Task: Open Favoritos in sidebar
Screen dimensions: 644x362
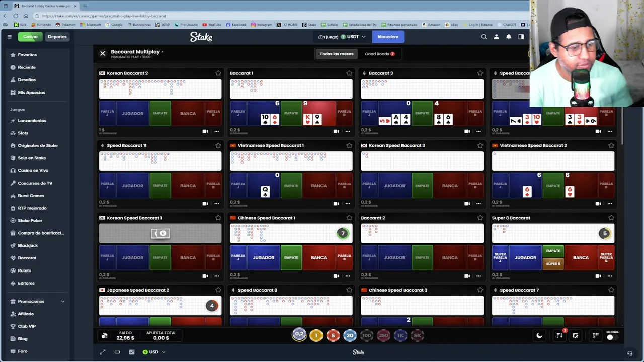Action: (27, 55)
